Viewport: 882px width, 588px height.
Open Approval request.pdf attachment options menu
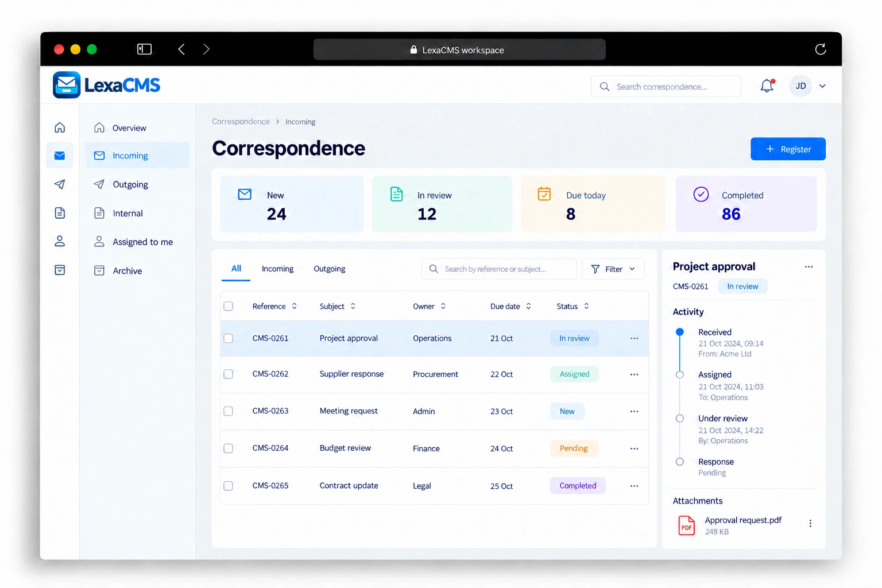click(810, 524)
